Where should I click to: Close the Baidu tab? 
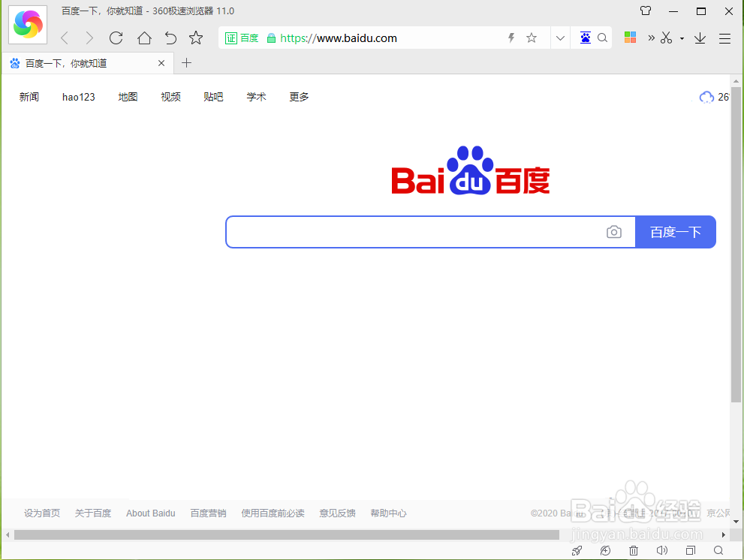point(161,63)
